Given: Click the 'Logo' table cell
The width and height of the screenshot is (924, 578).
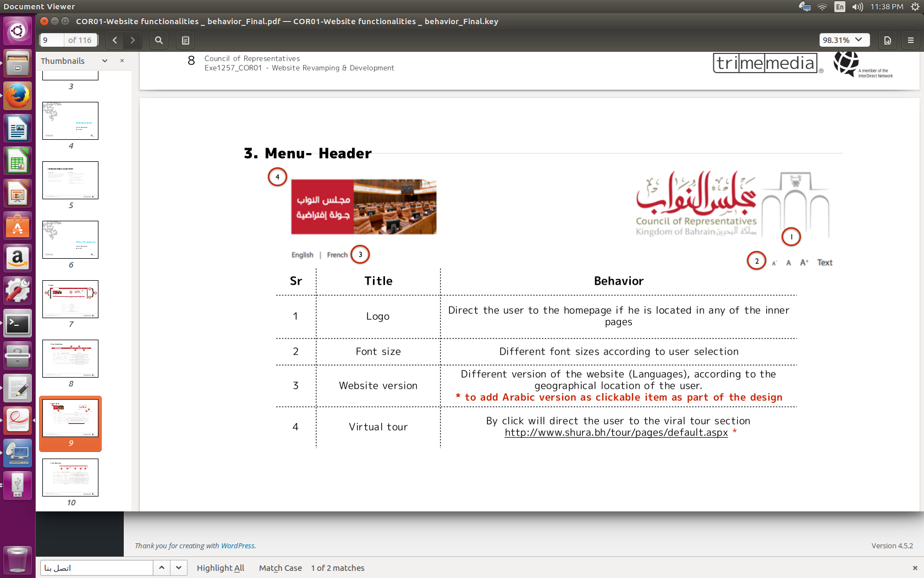Looking at the screenshot, I should (378, 316).
